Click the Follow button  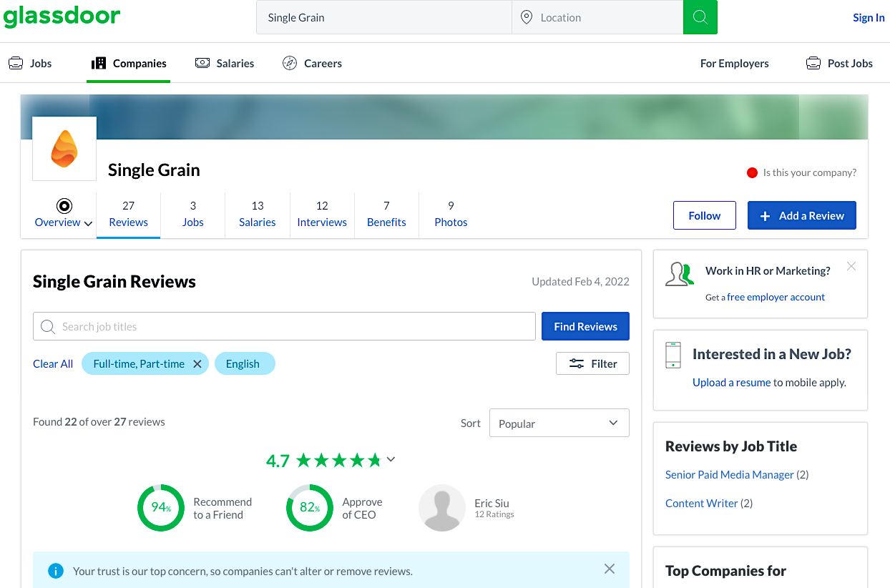(x=704, y=215)
